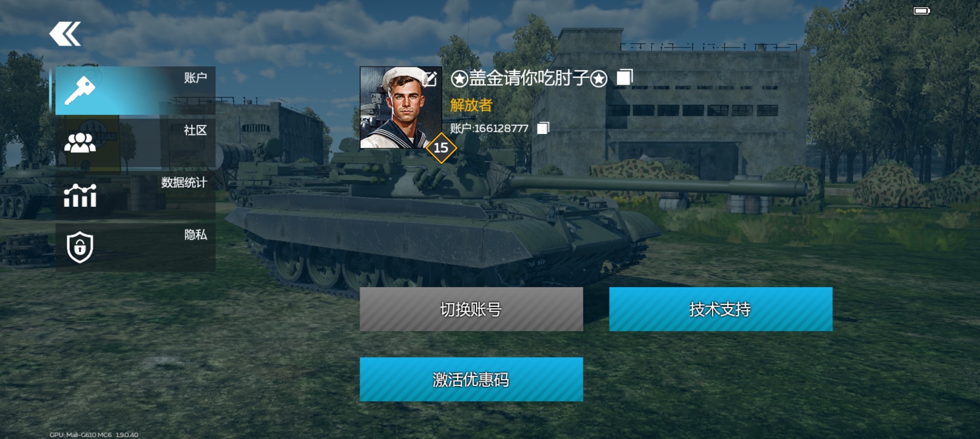Click the player nickname text

[x=529, y=78]
